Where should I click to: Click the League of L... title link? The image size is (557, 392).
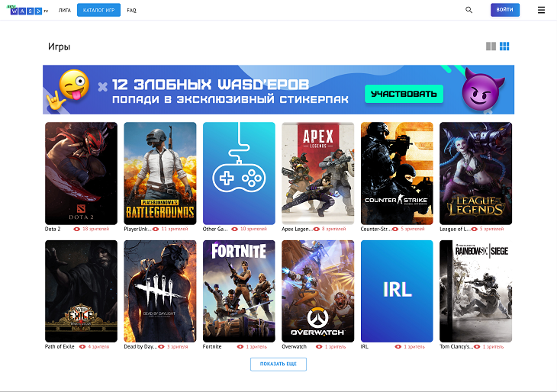[455, 229]
